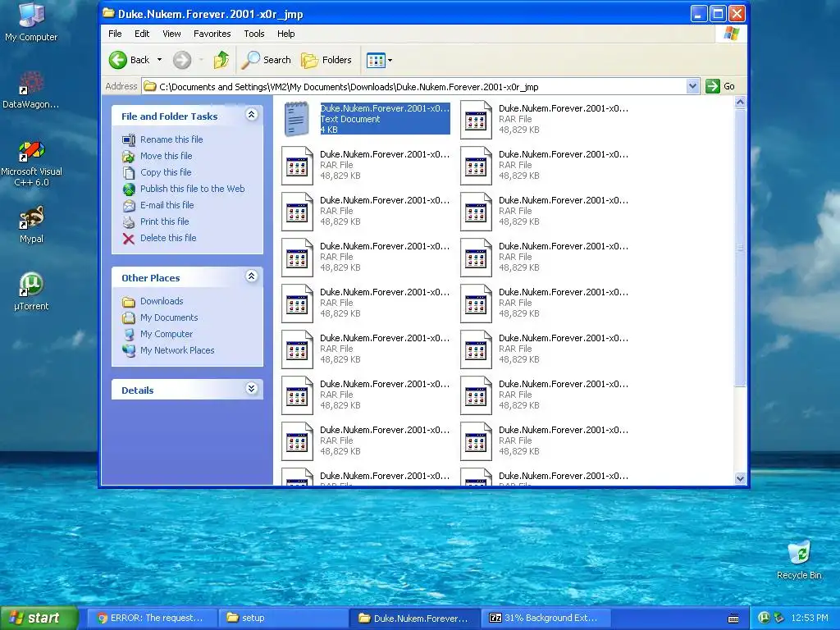Click the µTorrent system tray icon
840x630 pixels.
[764, 618]
